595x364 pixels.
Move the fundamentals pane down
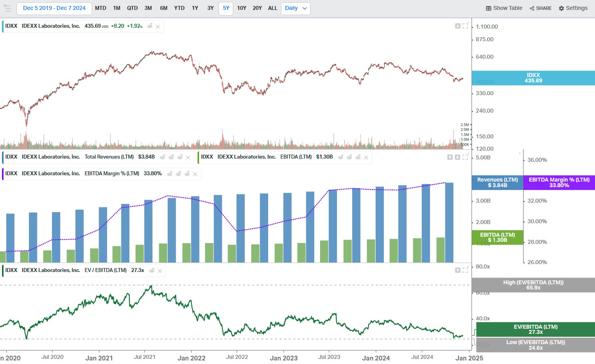[457, 157]
